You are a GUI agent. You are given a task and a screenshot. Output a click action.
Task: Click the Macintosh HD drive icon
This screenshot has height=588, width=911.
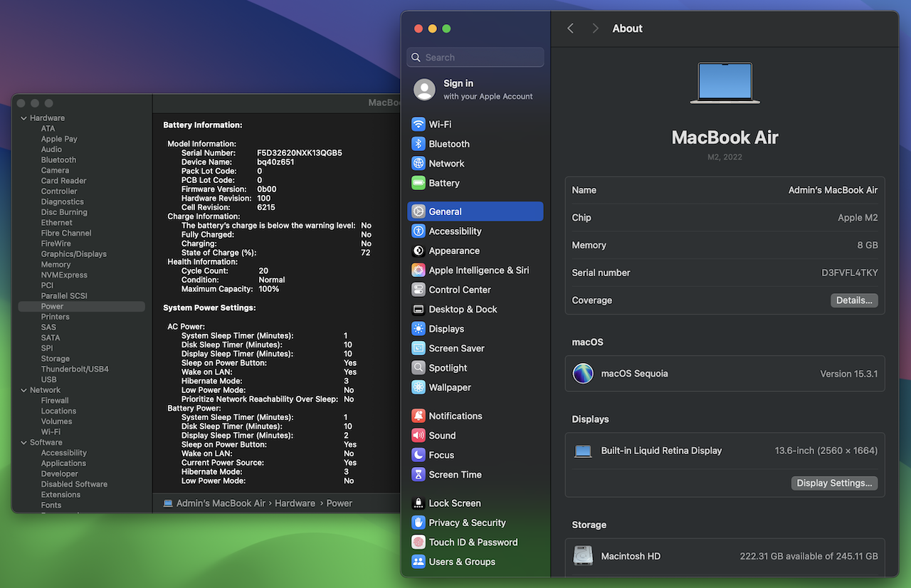pyautogui.click(x=583, y=556)
